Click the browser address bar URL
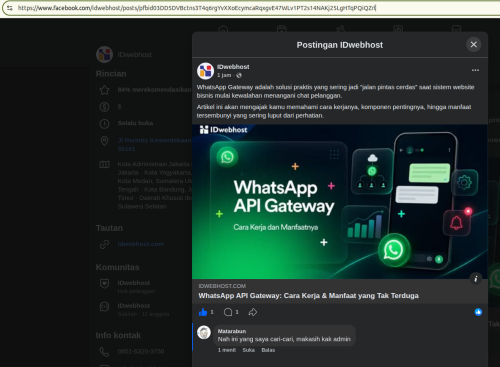Screen dimensions: 500x367 click(x=197, y=8)
